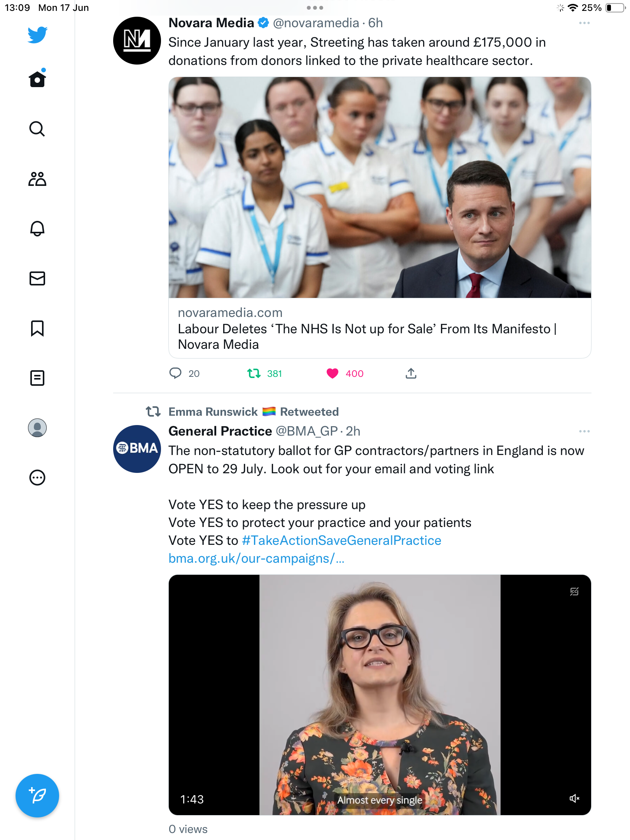Unlike the Novara Media tweet
The height and width of the screenshot is (840, 630).
332,373
